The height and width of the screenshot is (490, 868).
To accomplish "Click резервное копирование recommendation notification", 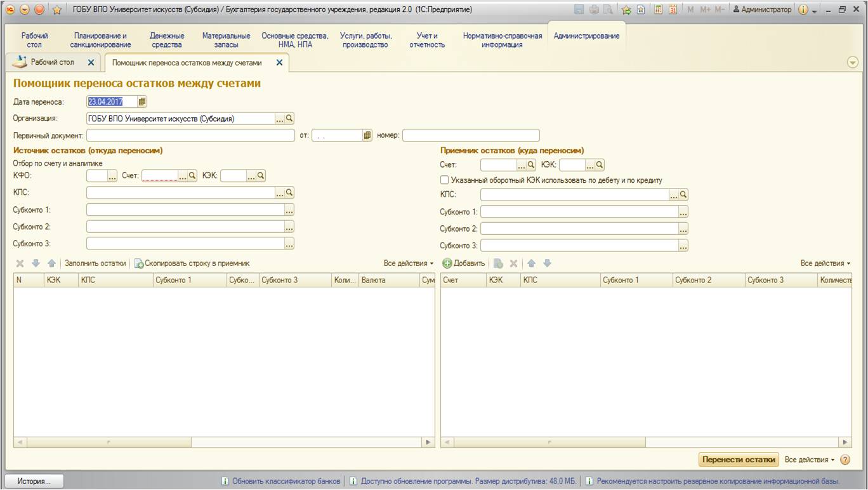I will pos(713,481).
